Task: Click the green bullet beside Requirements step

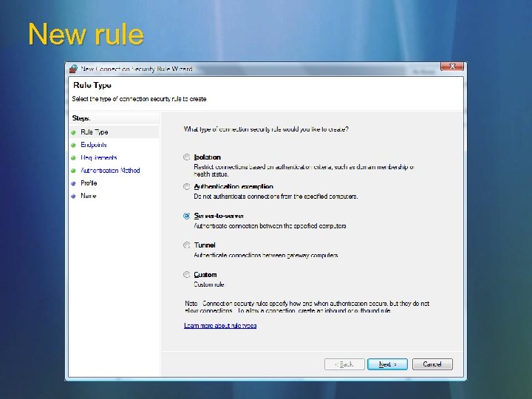Action: [x=73, y=158]
